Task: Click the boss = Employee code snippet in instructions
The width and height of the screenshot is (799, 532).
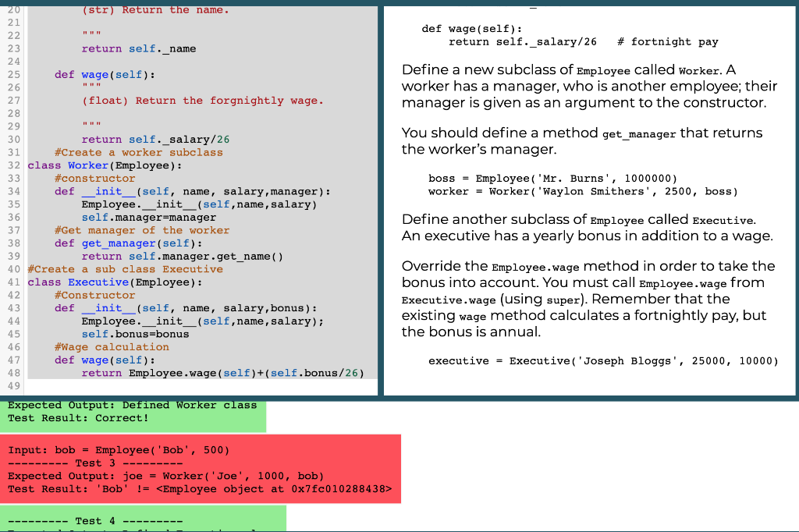Action: click(554, 178)
